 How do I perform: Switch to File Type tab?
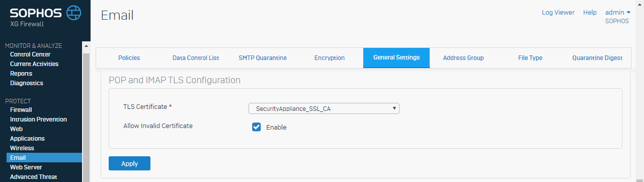(x=530, y=58)
